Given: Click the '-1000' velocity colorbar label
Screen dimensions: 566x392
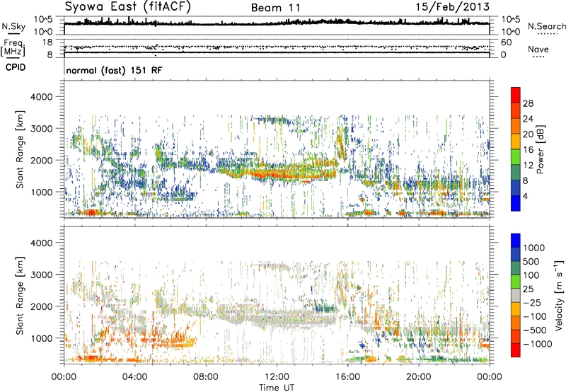Looking at the screenshot, I should pos(538,344).
